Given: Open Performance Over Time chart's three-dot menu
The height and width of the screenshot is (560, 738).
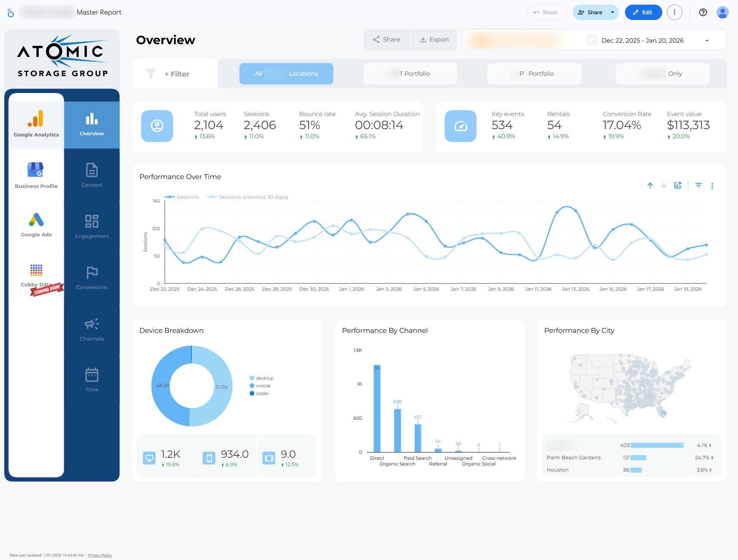Looking at the screenshot, I should coord(712,186).
